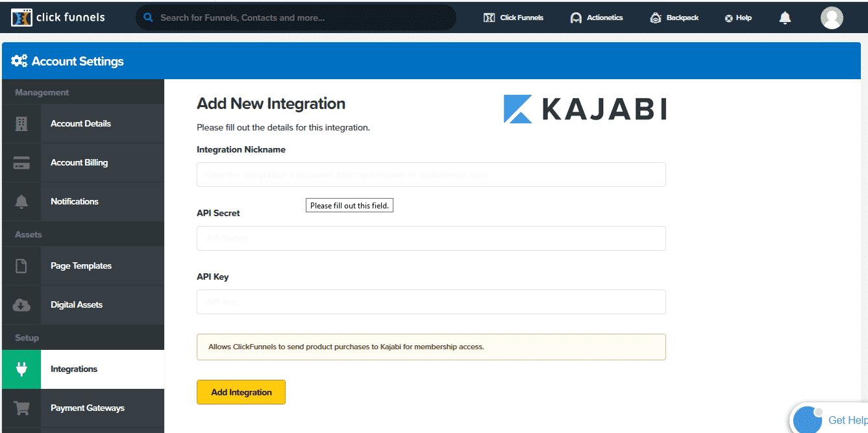Click the Backpack header label
The width and height of the screenshot is (868, 433).
click(x=682, y=18)
